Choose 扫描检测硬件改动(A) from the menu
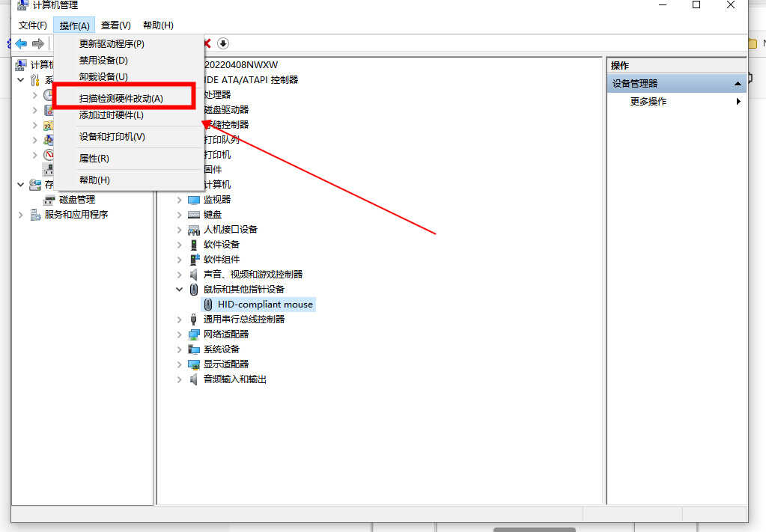Viewport: 766px width, 532px height. point(121,98)
